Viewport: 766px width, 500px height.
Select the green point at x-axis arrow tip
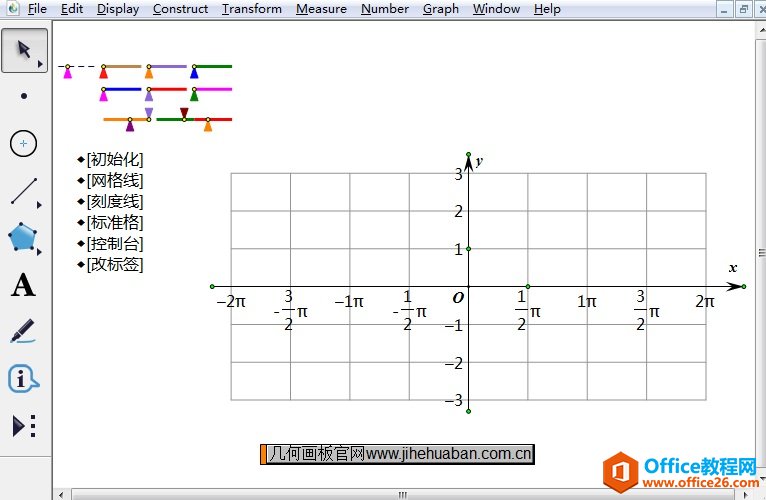[x=744, y=286]
